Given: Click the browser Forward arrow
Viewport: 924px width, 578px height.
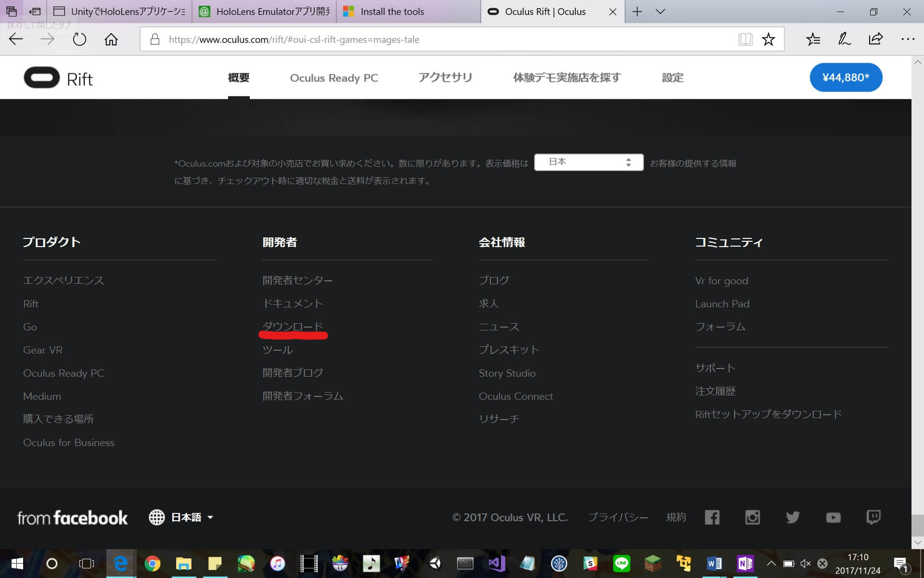Looking at the screenshot, I should [47, 39].
